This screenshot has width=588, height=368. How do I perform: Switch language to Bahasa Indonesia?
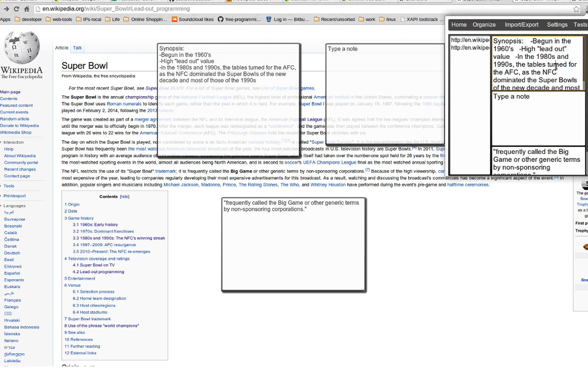[22, 328]
